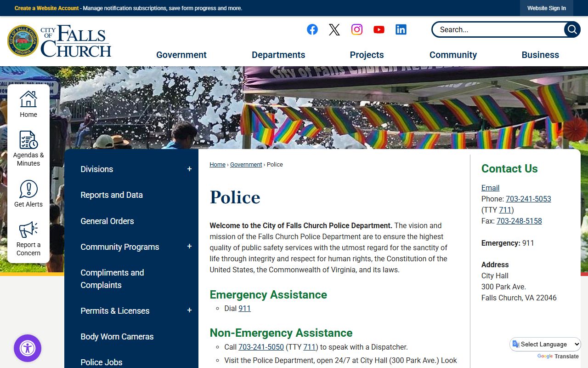
Task: Open Report a Concern quick link
Action: pyautogui.click(x=28, y=238)
